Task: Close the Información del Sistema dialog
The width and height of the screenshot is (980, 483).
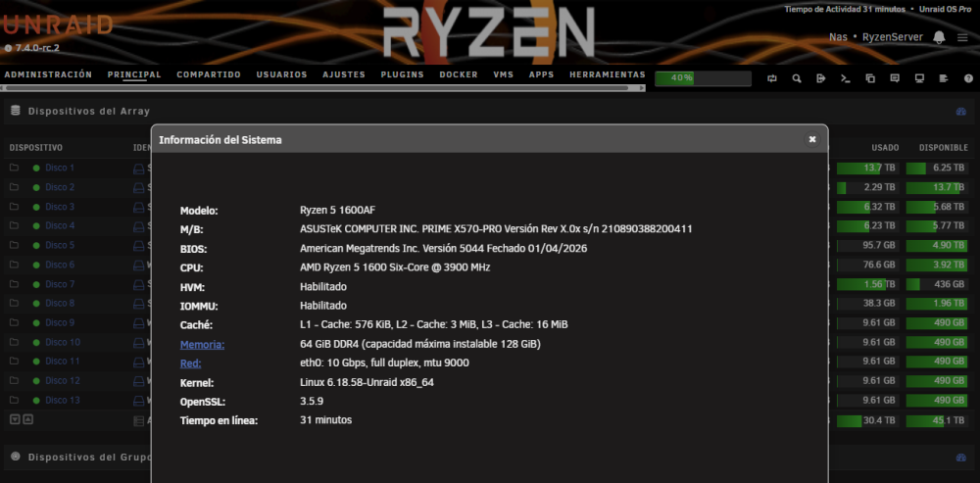Action: (x=812, y=139)
